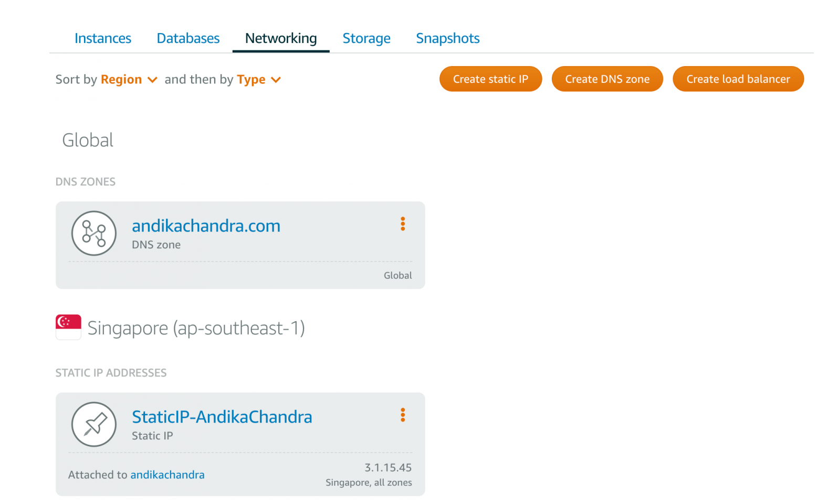Image resolution: width=840 pixels, height=504 pixels.
Task: Open the StaticIP-AndikaChandra three-dot options menu
Action: [403, 415]
